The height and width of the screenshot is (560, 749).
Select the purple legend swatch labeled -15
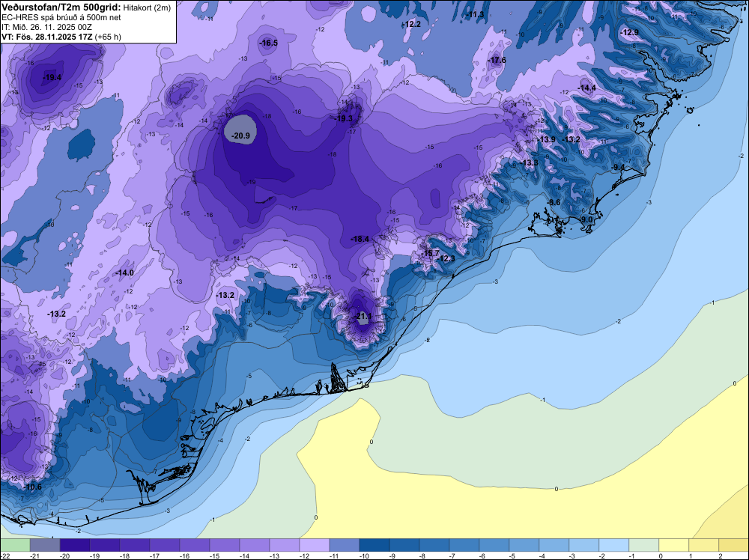pos(225,545)
